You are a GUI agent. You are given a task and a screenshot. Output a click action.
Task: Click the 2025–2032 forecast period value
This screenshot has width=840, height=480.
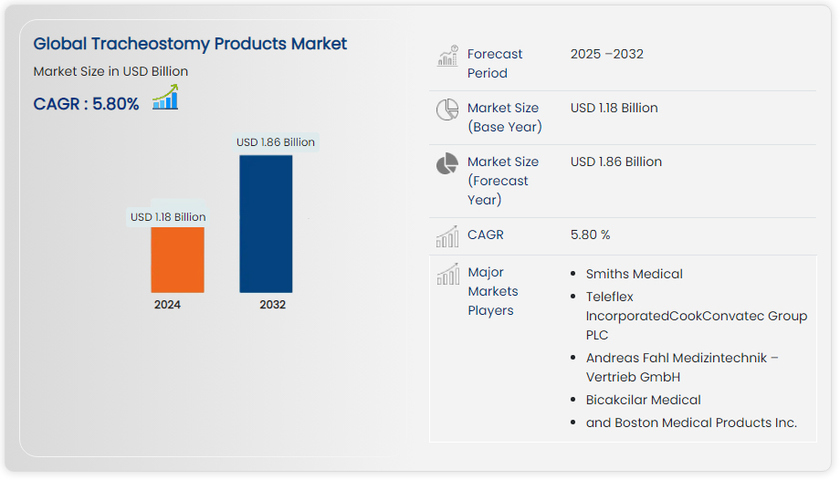[x=607, y=54]
